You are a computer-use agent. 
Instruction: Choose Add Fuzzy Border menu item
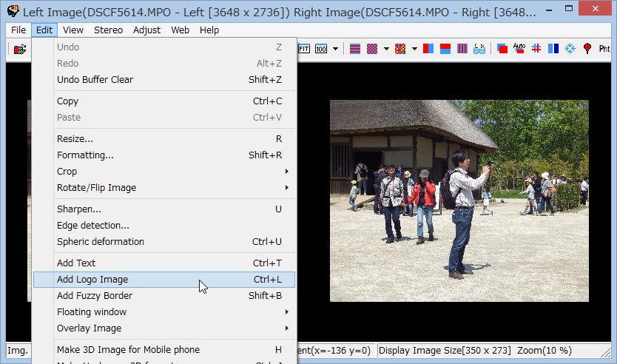coord(164,295)
